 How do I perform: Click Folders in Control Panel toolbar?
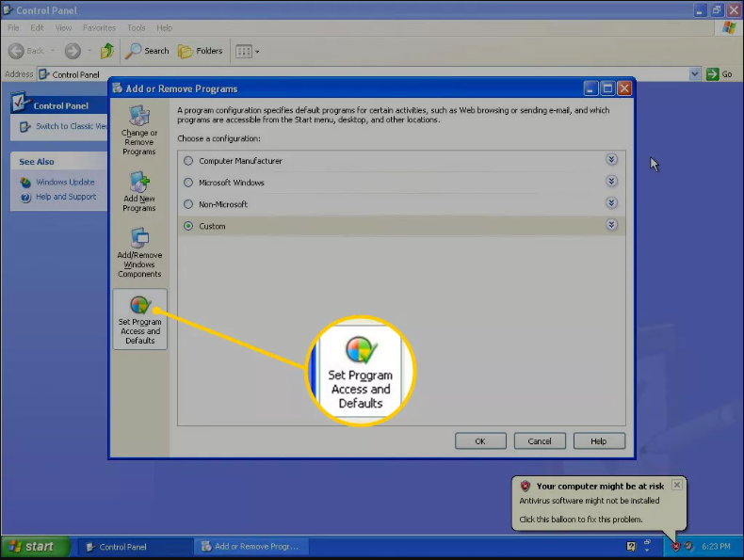[200, 51]
